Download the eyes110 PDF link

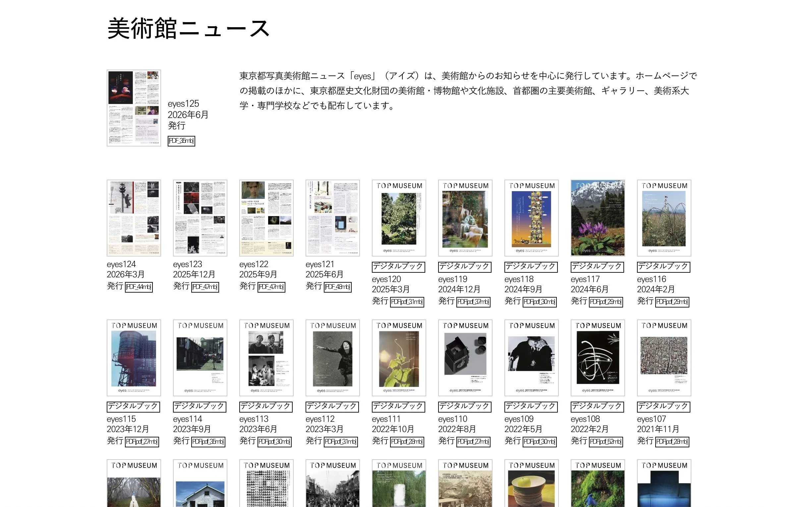point(473,442)
